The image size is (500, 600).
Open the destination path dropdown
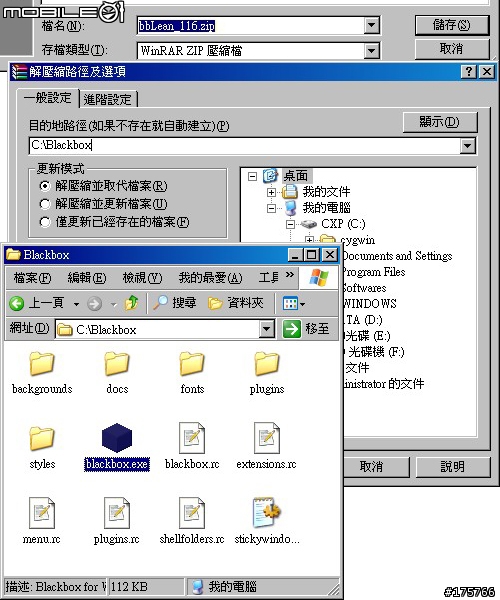click(x=467, y=145)
